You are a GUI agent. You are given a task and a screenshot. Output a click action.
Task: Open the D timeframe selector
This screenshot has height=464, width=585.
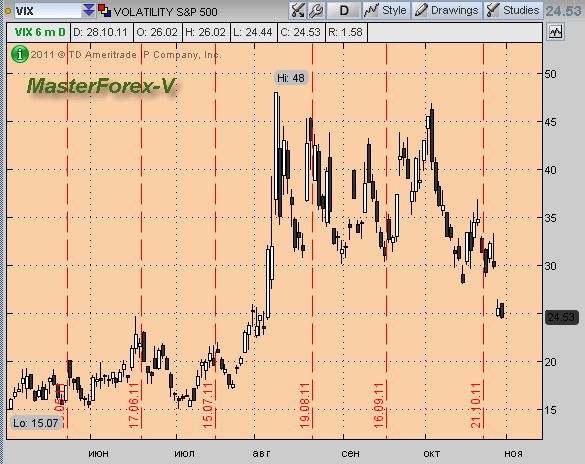point(344,10)
